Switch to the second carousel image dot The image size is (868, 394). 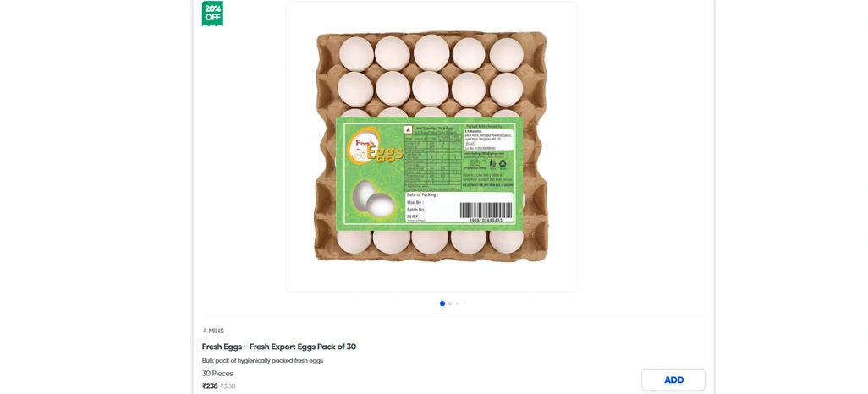[x=450, y=304]
